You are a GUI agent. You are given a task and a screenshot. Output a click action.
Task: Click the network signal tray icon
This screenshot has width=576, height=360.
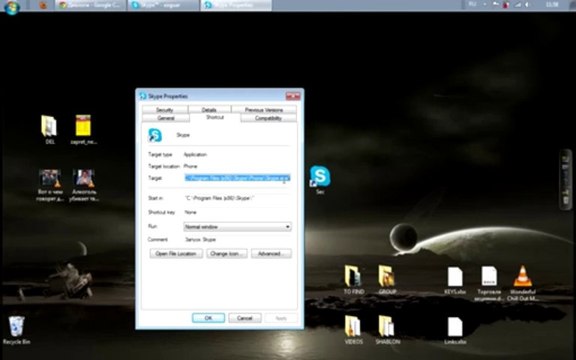click(x=518, y=4)
